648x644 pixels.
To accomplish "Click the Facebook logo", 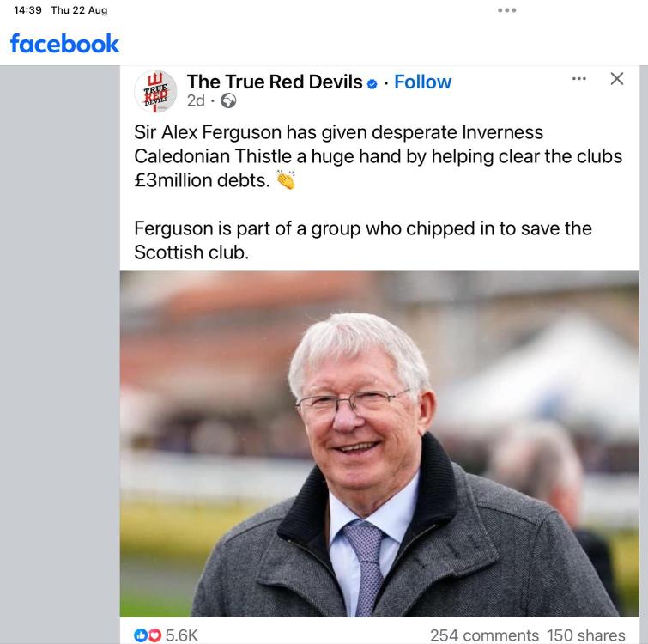I will coord(64,44).
